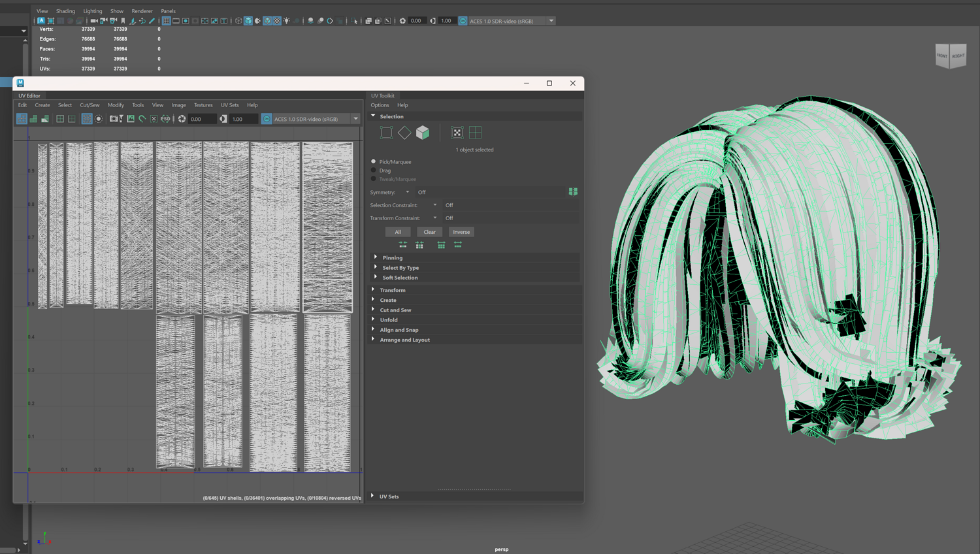The image size is (980, 554).
Task: Select Vertex selection mode in UV Toolkit
Action: coord(386,133)
